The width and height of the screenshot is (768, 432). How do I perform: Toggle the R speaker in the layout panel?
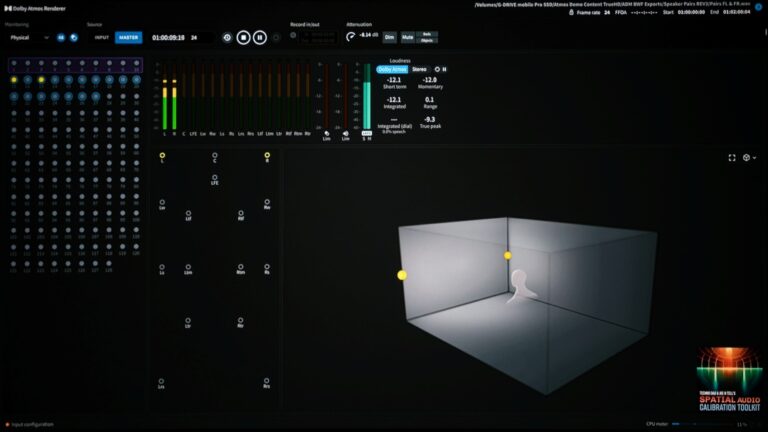pyautogui.click(x=267, y=157)
